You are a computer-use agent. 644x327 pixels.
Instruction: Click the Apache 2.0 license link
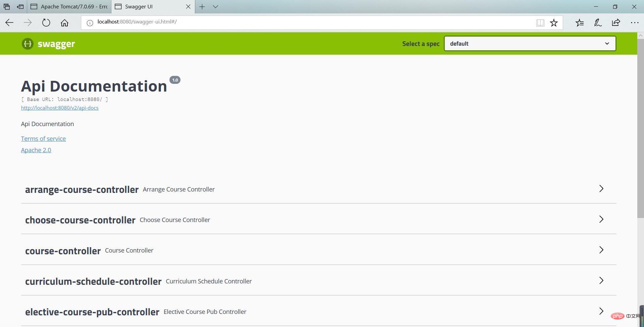point(36,150)
